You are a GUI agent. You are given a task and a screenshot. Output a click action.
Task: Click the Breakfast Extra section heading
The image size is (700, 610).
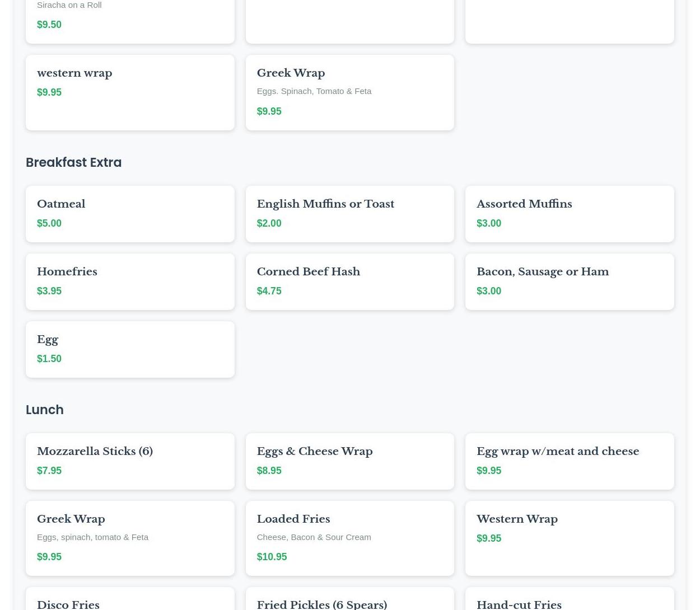click(73, 162)
